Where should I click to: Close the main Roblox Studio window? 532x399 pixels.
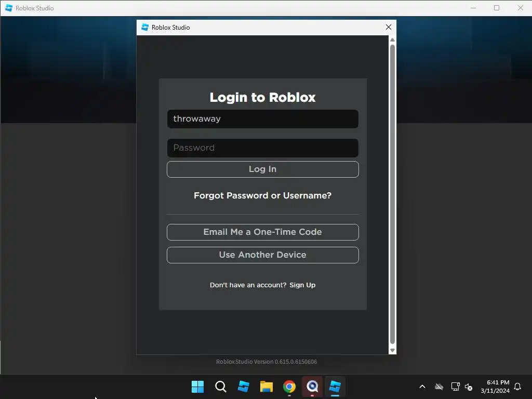(x=521, y=8)
